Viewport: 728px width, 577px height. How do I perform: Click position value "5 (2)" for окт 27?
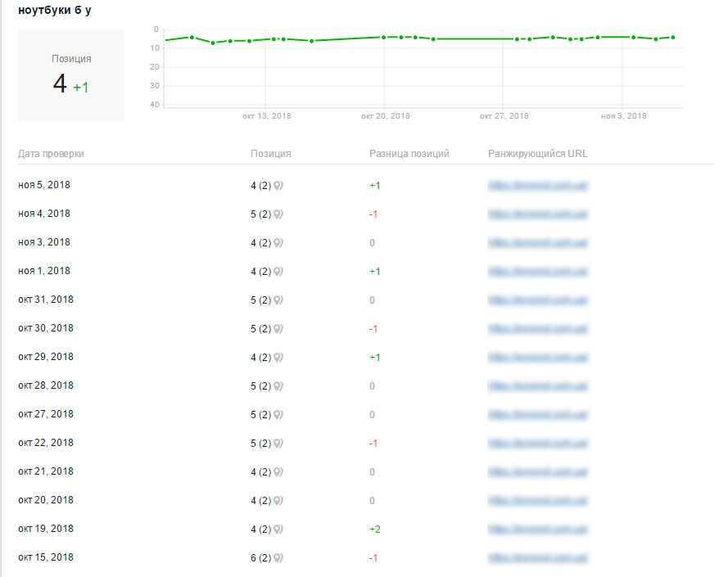tap(261, 415)
